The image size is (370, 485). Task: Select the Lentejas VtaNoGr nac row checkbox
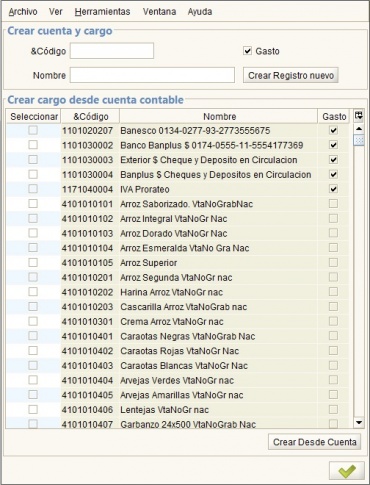pos(33,409)
